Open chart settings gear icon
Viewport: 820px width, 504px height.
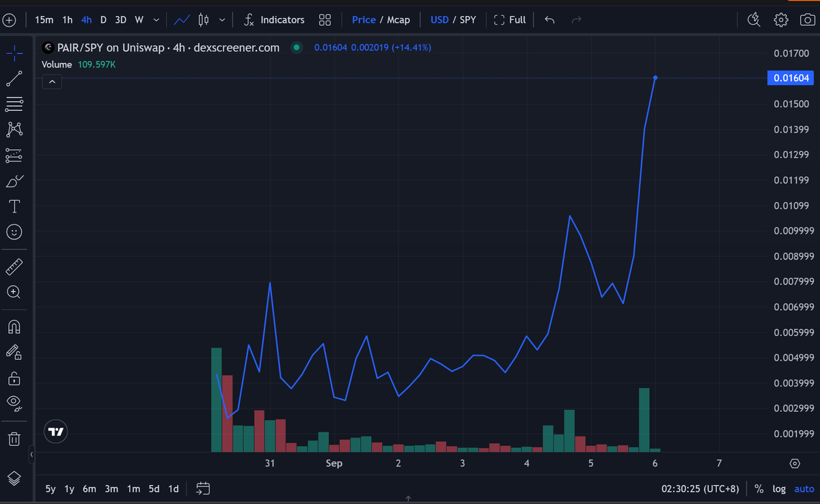tap(781, 20)
